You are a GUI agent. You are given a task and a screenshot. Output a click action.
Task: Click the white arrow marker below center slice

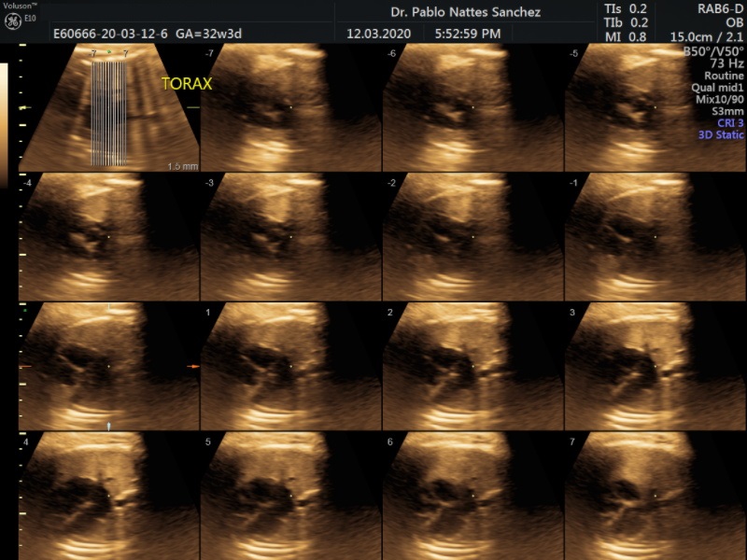coord(109,426)
